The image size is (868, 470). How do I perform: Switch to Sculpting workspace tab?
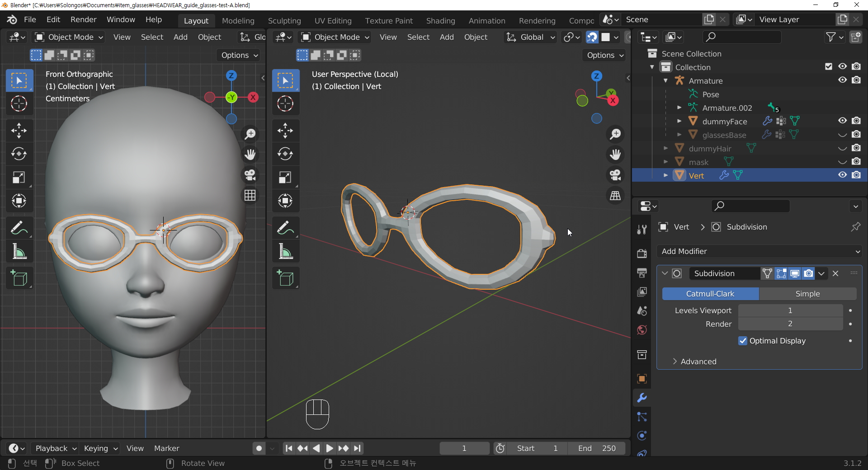click(284, 21)
